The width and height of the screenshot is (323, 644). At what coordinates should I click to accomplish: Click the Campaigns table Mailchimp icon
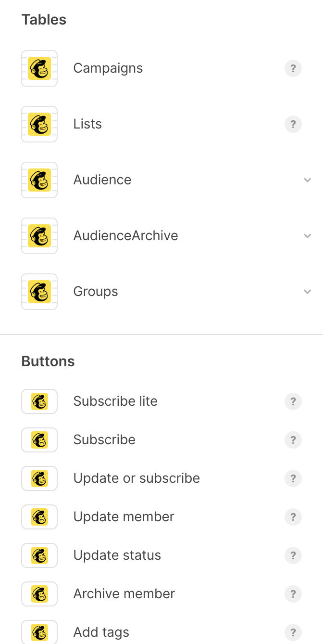[39, 68]
